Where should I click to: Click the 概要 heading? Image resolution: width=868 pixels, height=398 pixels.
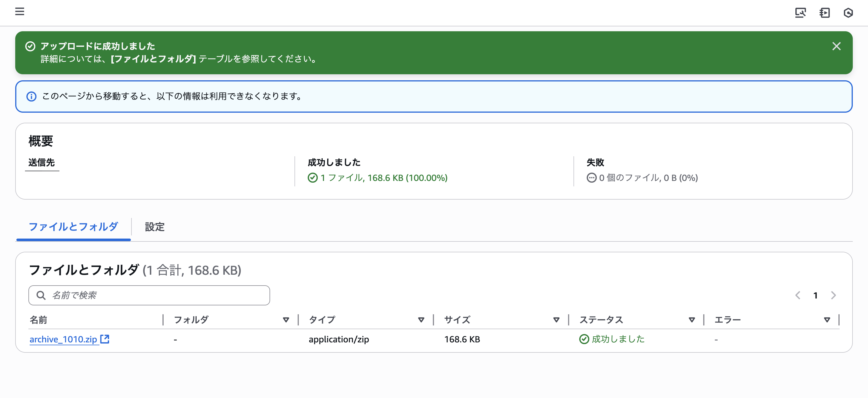[x=41, y=141]
